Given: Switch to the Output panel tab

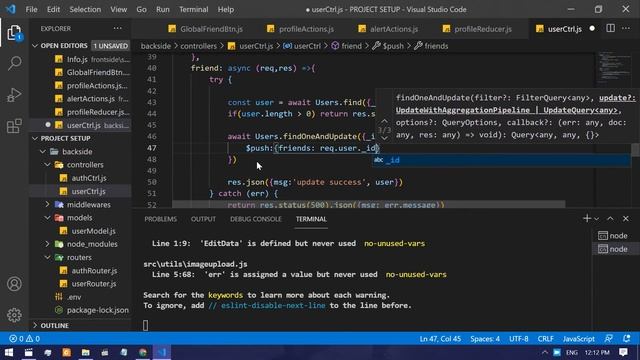Looking at the screenshot, I should [203, 219].
